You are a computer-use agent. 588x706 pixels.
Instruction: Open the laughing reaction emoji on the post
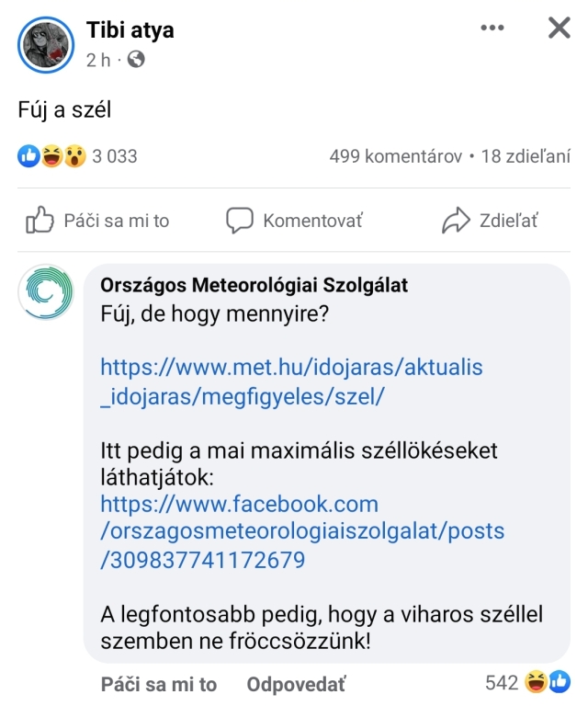click(52, 156)
